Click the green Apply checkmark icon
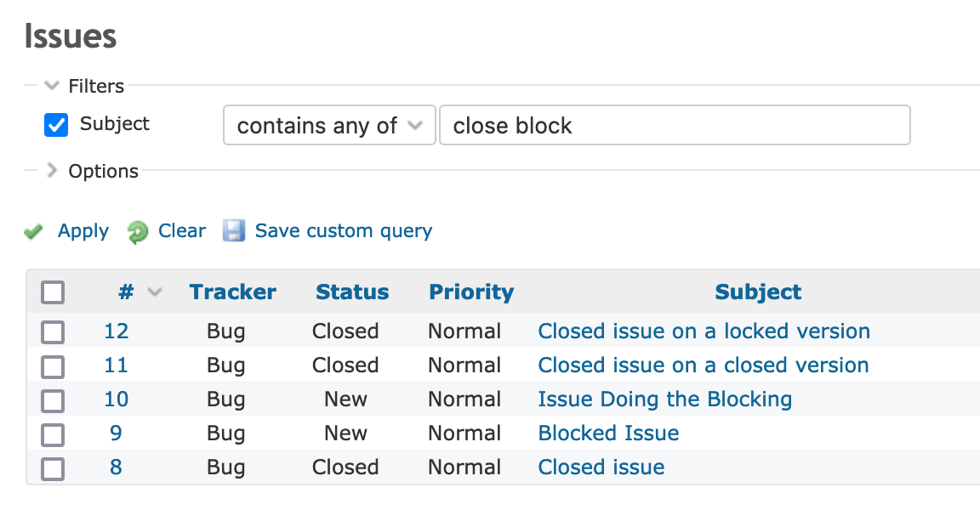This screenshot has width=980, height=510. [33, 232]
